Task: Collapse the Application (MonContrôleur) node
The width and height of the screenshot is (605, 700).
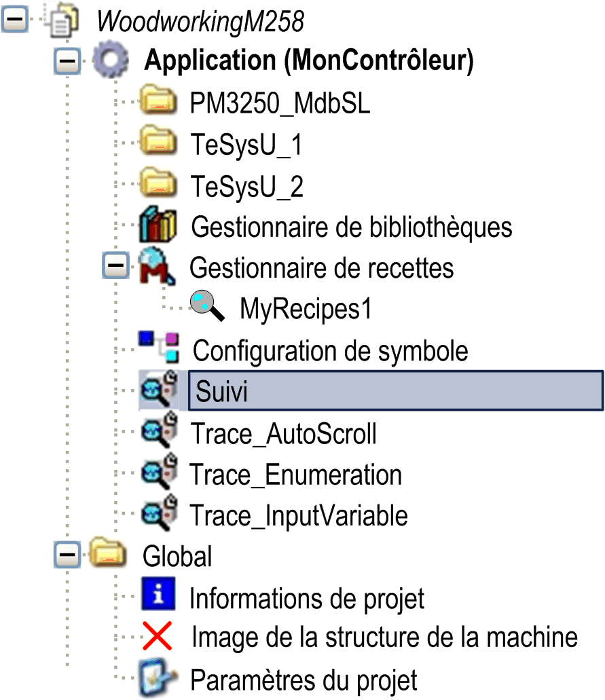Action: 67,62
